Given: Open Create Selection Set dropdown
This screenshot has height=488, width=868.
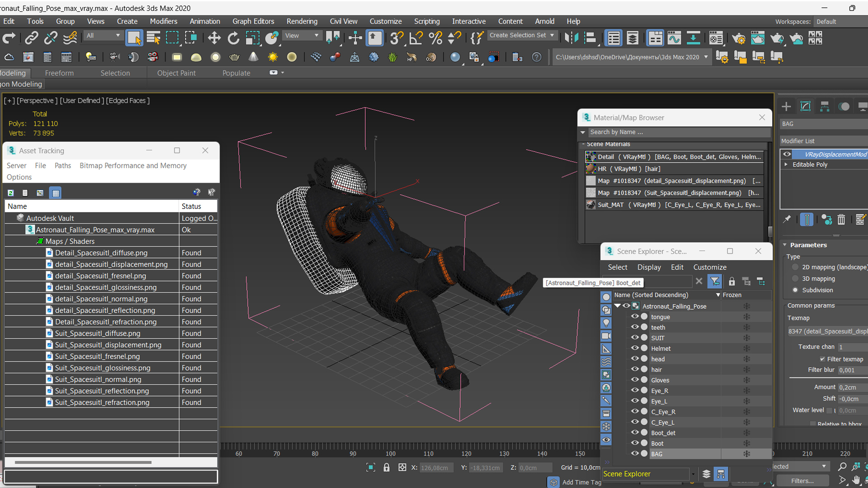Looking at the screenshot, I should (522, 35).
